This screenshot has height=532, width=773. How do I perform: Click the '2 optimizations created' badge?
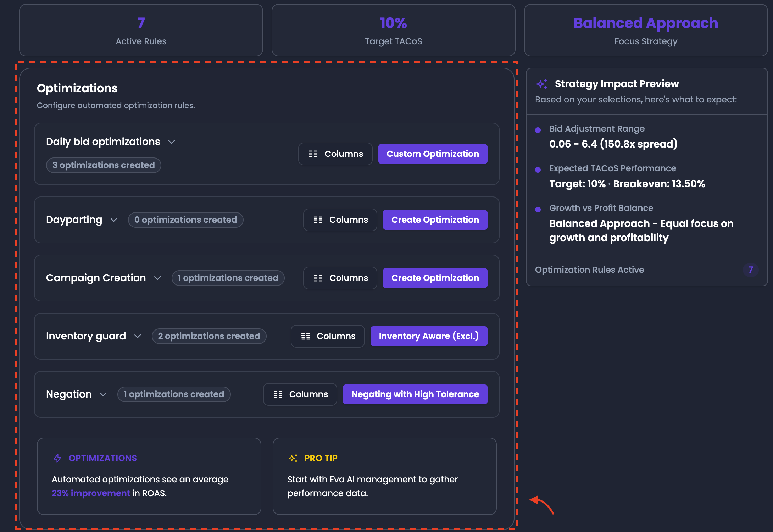pos(209,336)
